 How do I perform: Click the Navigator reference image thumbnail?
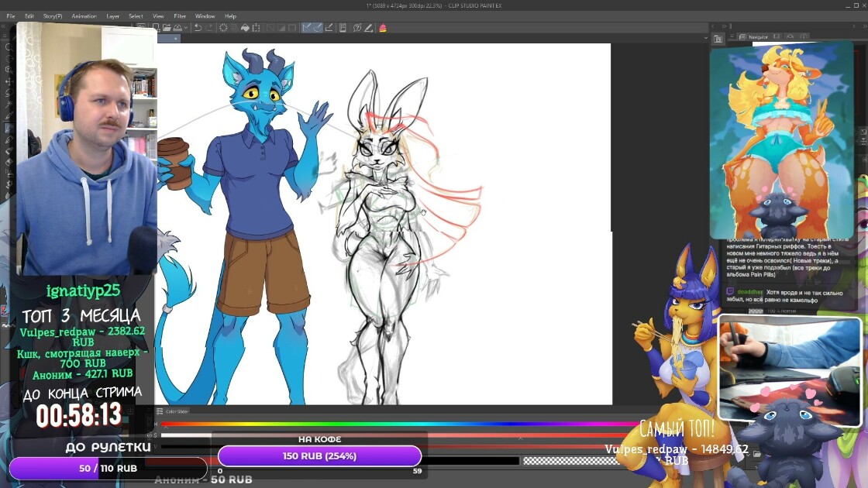pyautogui.click(x=782, y=139)
